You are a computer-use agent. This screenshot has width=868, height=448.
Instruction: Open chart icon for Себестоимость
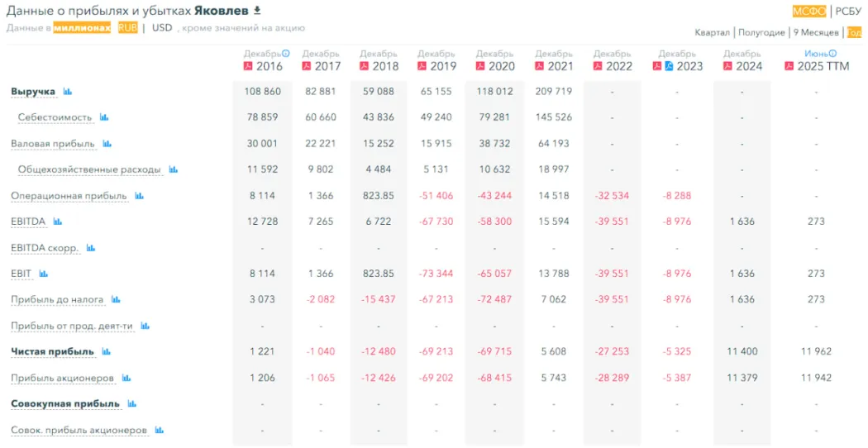104,117
